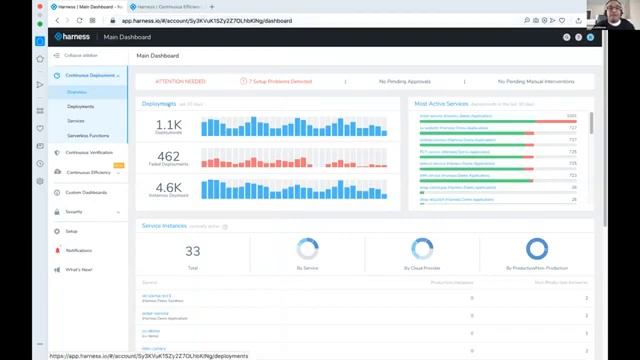Screen dimensions: 640x360
Task: Click the Continuous Efficiency cloud icon
Action: (x=58, y=172)
